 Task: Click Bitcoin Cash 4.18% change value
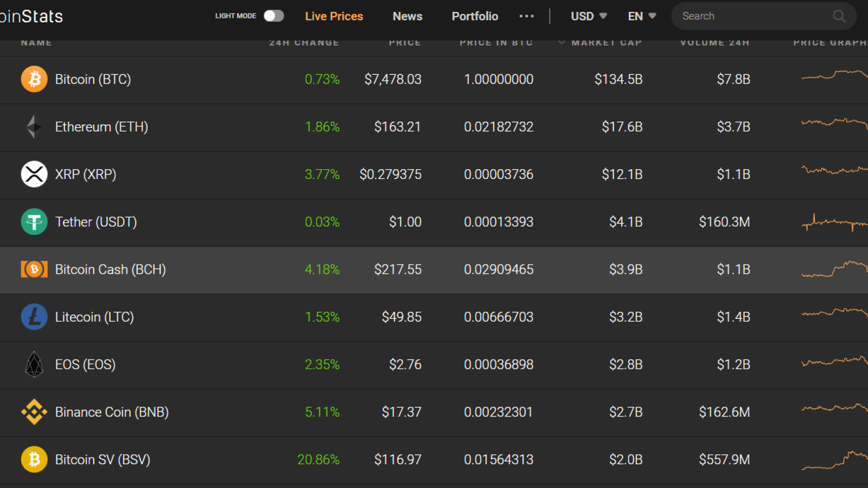322,269
